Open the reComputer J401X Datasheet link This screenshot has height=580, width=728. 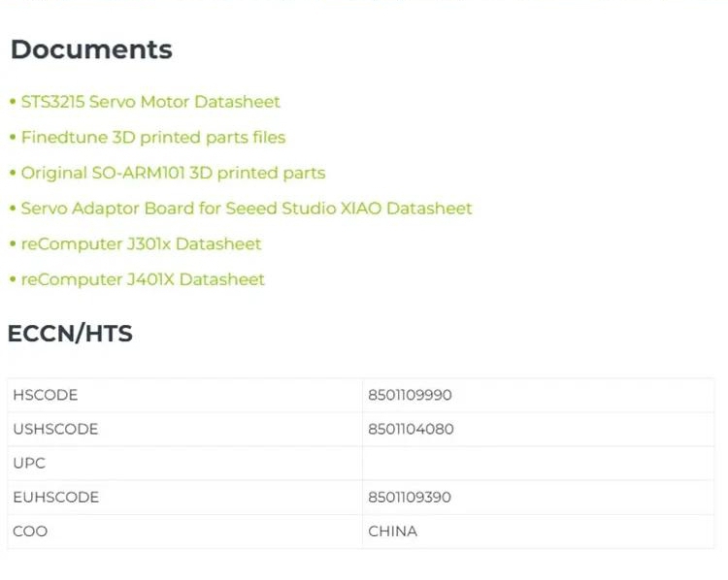tap(143, 280)
